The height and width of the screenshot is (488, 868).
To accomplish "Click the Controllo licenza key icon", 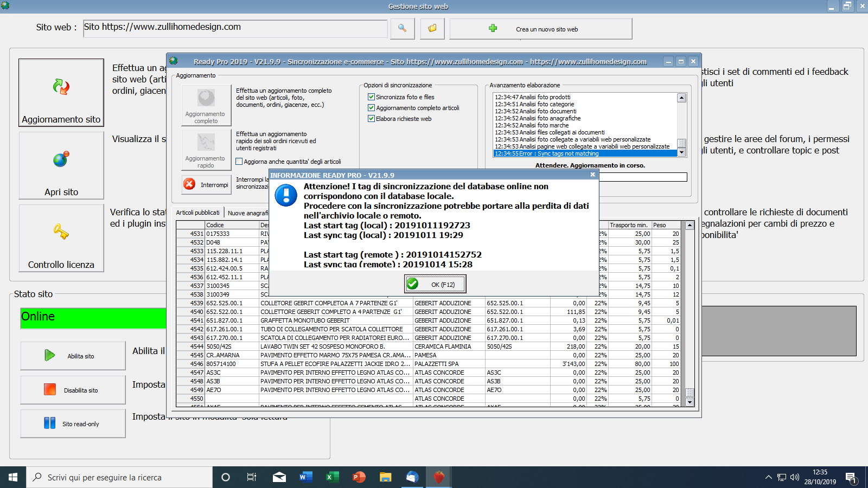I will [61, 232].
